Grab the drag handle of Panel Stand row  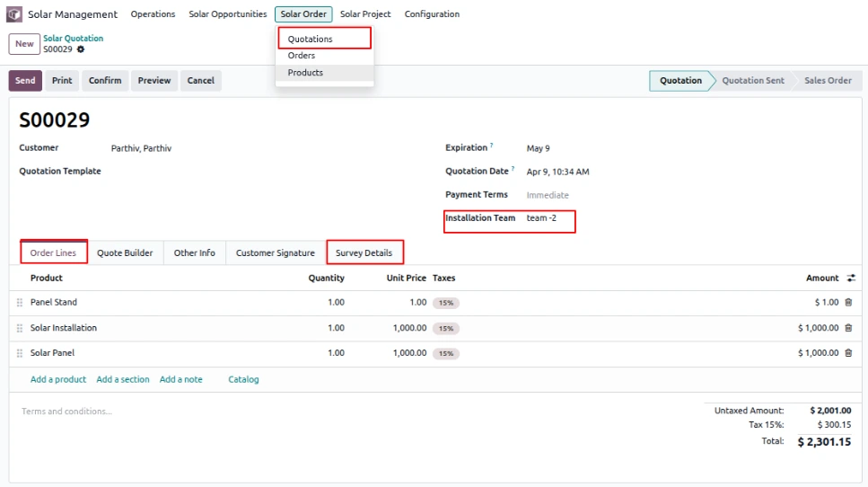click(20, 303)
